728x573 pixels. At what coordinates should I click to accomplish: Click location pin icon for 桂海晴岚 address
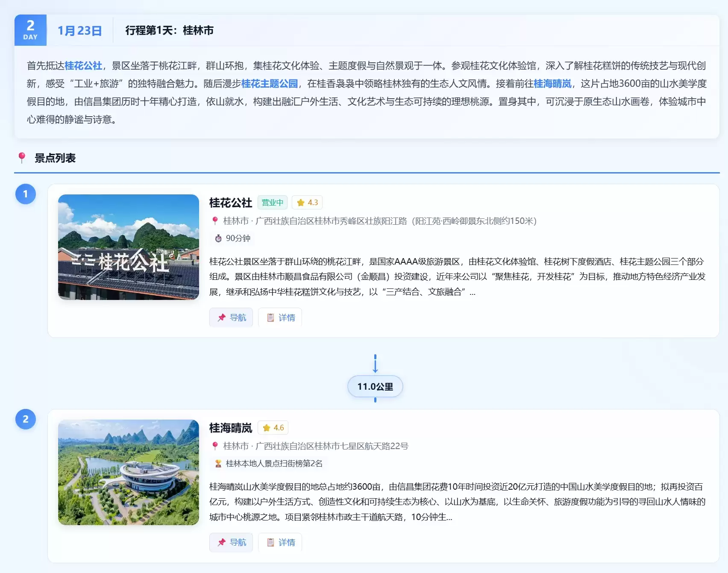click(x=215, y=446)
